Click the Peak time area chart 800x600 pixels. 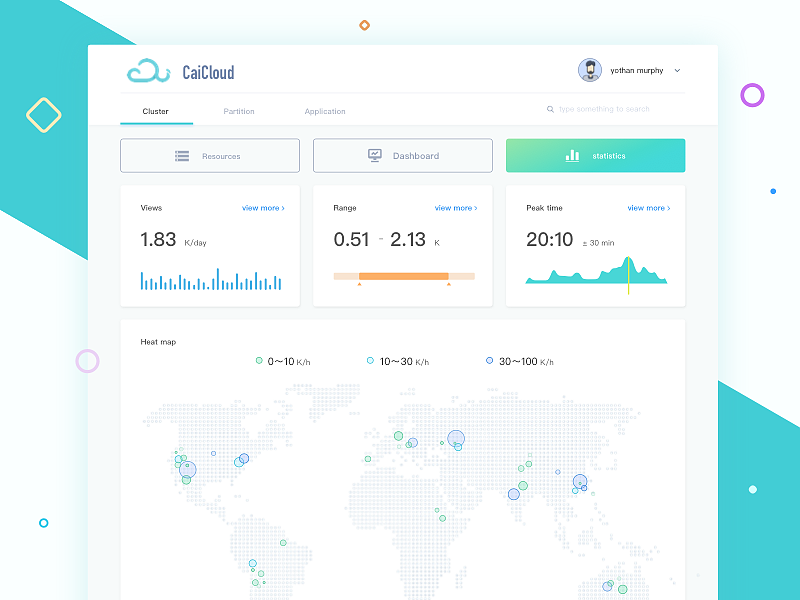(596, 270)
